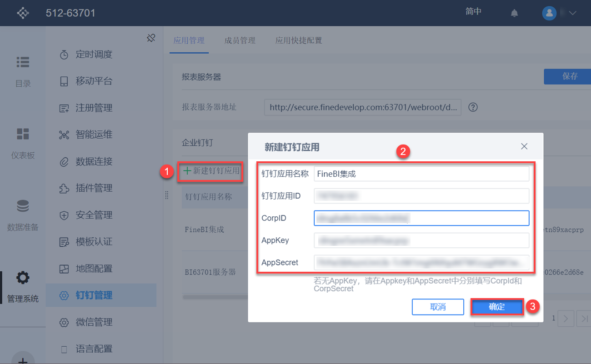
Task: Click the FineBI logo icon in header
Action: pyautogui.click(x=23, y=13)
